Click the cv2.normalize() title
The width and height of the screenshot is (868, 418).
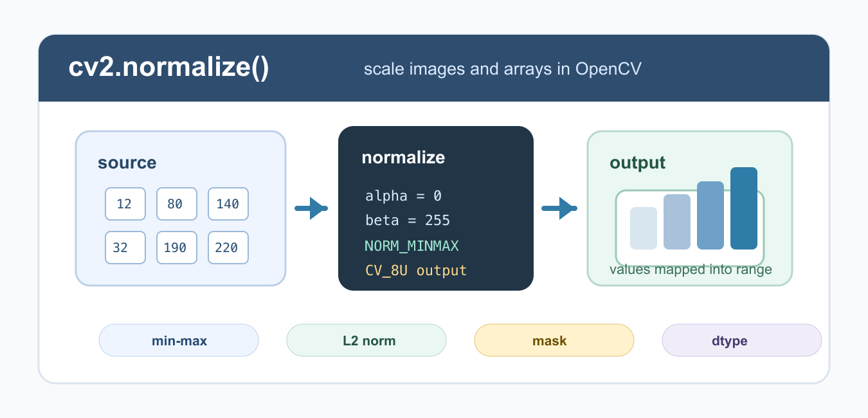tap(168, 68)
